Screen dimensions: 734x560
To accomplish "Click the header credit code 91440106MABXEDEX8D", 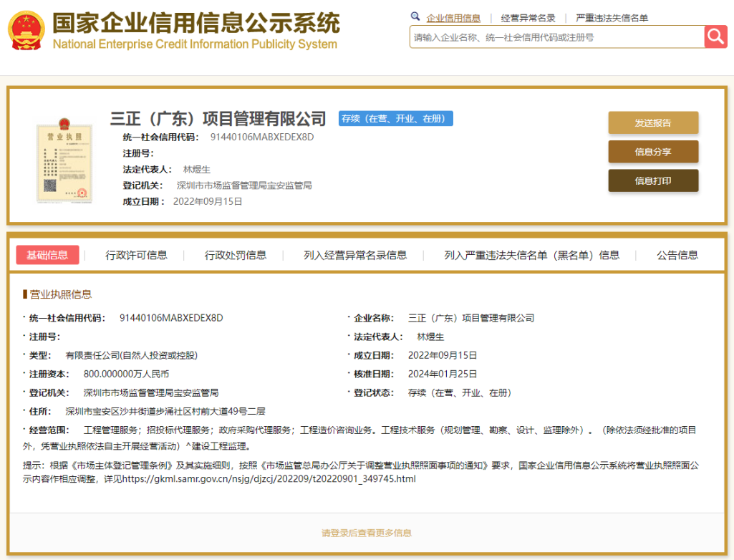I will pyautogui.click(x=262, y=137).
